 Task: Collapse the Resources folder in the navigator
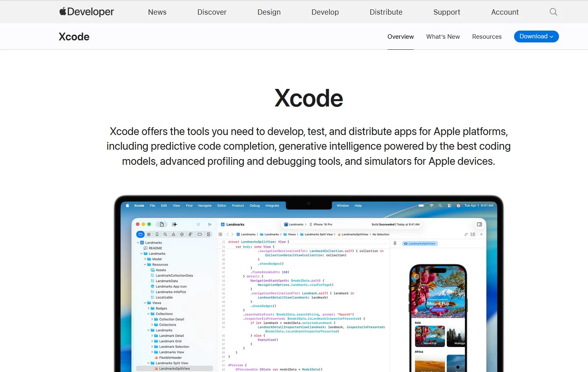coord(145,265)
